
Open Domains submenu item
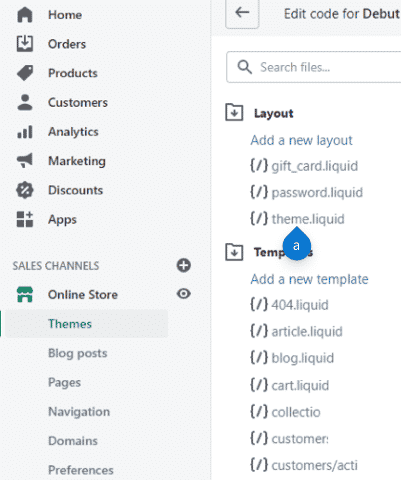pyautogui.click(x=73, y=441)
